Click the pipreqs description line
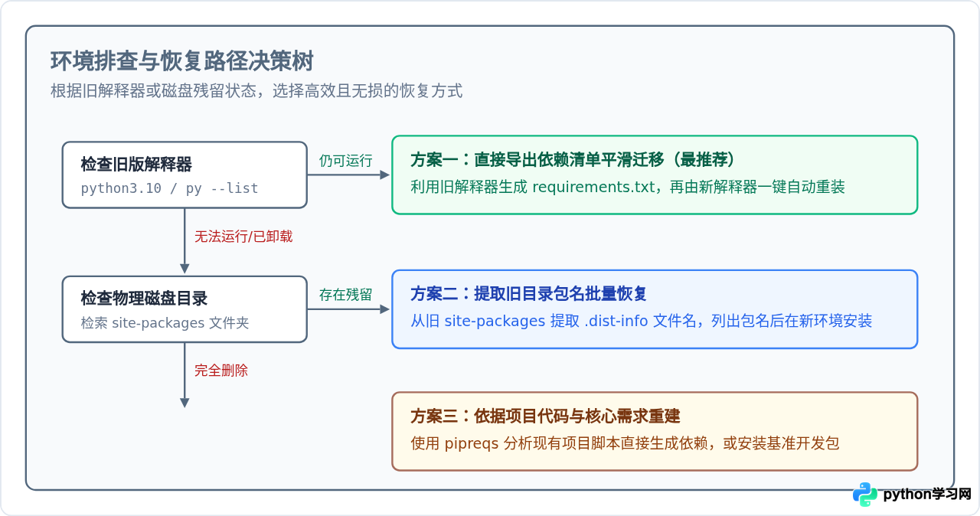This screenshot has width=980, height=516. [x=625, y=443]
